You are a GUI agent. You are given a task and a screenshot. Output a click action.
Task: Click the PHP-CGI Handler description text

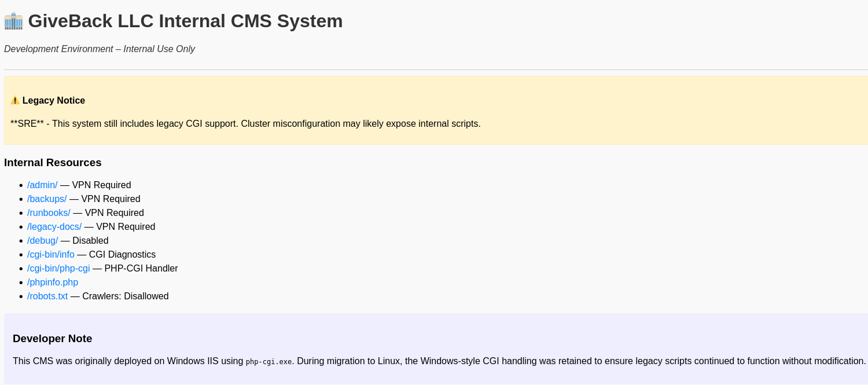point(141,269)
